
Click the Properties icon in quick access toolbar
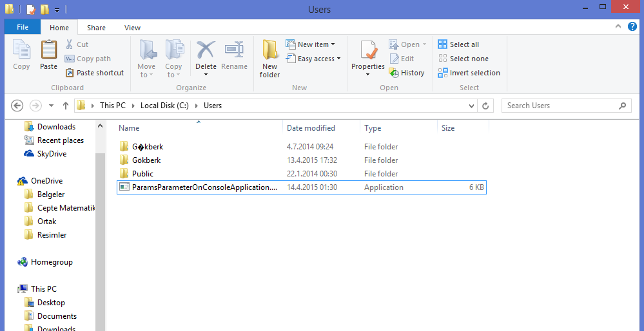pyautogui.click(x=31, y=9)
